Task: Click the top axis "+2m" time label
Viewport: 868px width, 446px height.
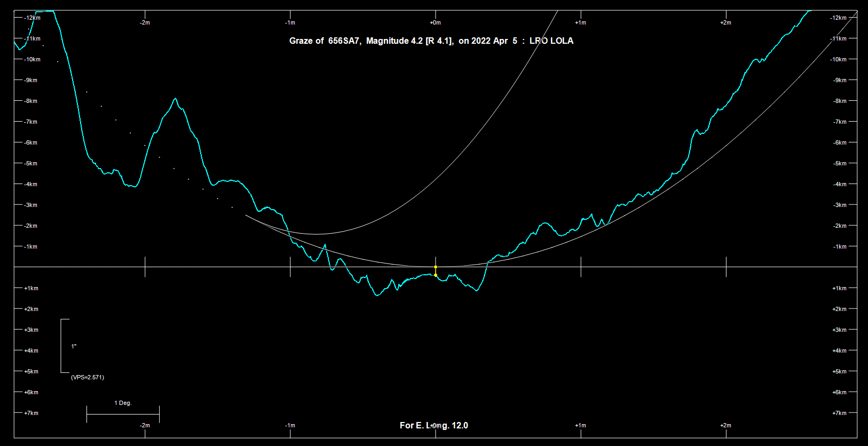Action: tap(725, 22)
